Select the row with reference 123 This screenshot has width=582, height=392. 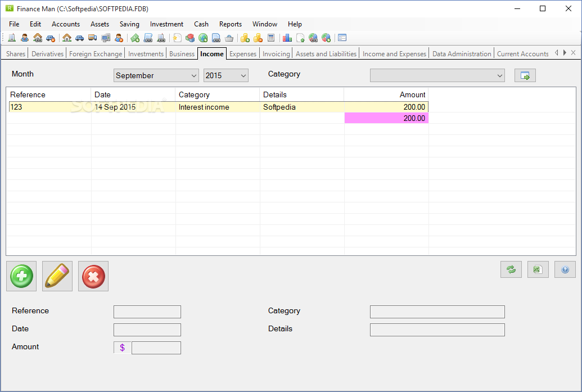218,107
